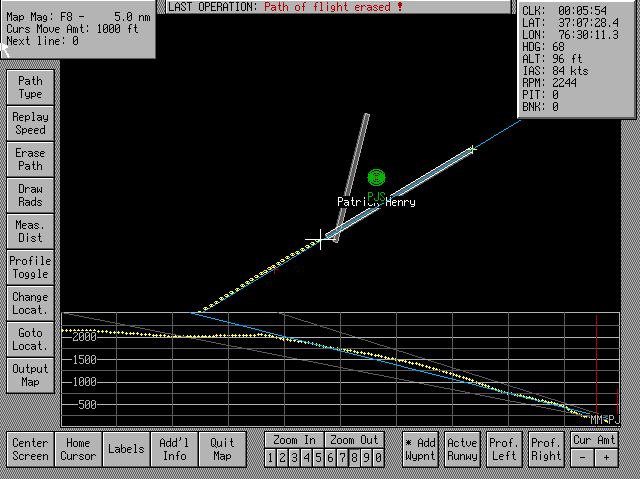Screen dimensions: 640x479
Task: Click the Goto Locat. button
Action: point(30,339)
